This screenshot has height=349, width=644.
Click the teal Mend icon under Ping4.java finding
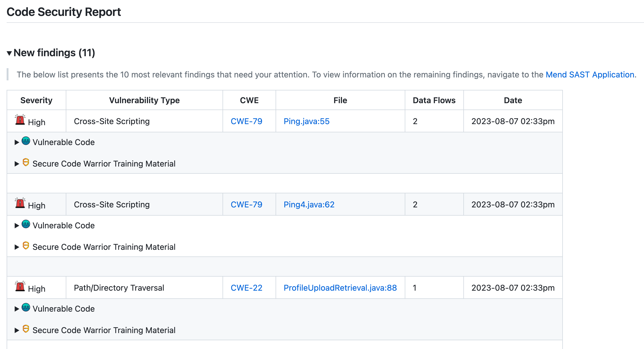(x=26, y=224)
